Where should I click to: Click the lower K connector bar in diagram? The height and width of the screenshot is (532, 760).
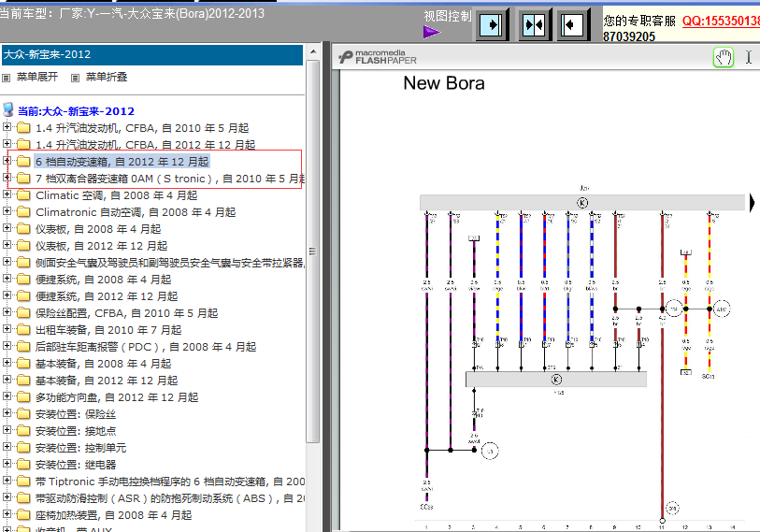pos(556,380)
